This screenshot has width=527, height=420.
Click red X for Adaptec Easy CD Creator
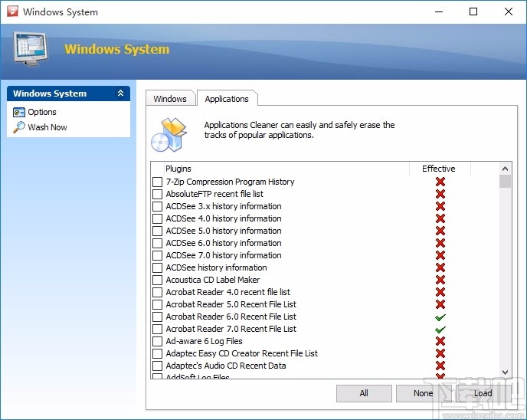440,353
